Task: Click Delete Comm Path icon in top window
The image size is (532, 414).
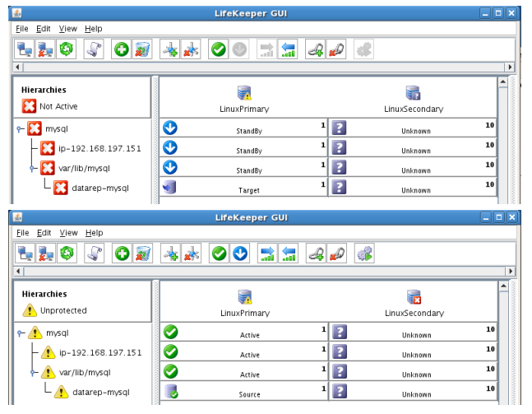Action: [191, 49]
